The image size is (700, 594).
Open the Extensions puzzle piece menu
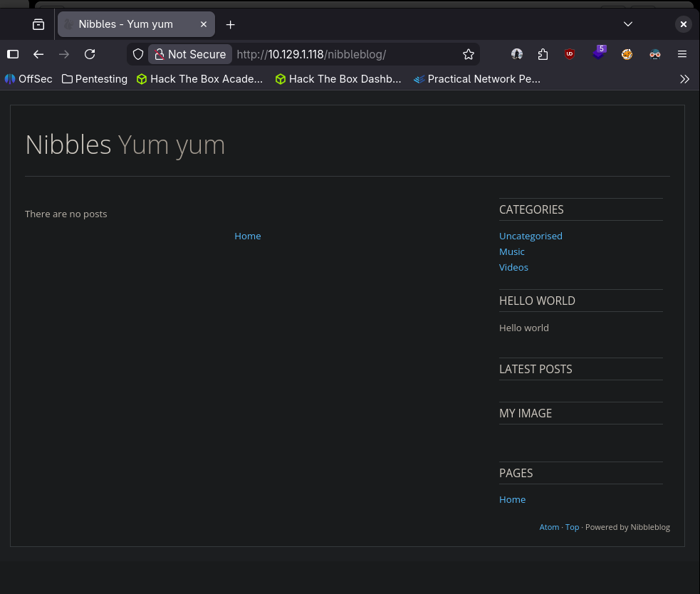coord(543,54)
